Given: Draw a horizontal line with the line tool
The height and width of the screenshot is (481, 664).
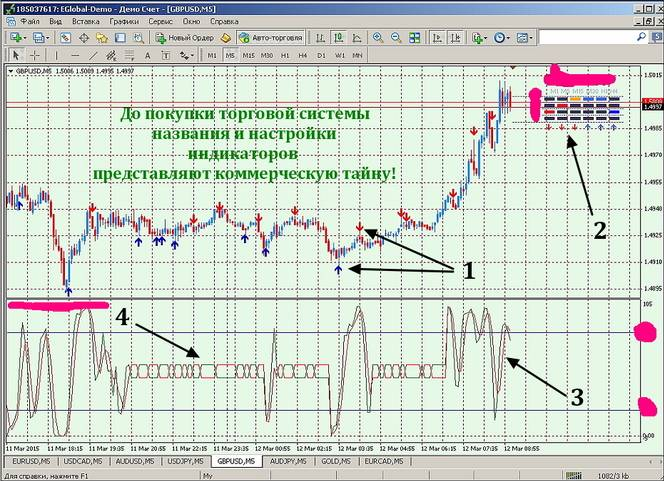Looking at the screenshot, I should [77, 55].
